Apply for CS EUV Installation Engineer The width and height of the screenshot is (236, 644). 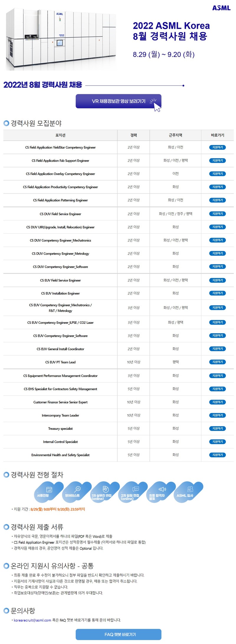(x=217, y=293)
